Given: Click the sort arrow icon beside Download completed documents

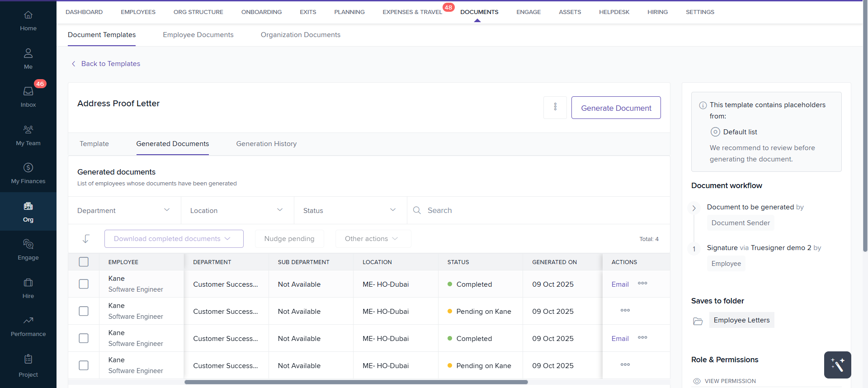Looking at the screenshot, I should tap(86, 239).
